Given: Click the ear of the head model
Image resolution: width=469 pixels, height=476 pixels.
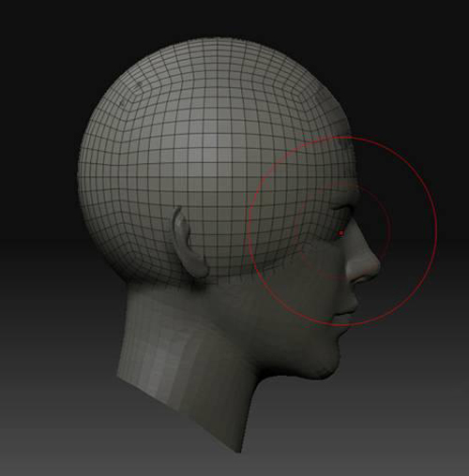Looking at the screenshot, I should pyautogui.click(x=189, y=243).
